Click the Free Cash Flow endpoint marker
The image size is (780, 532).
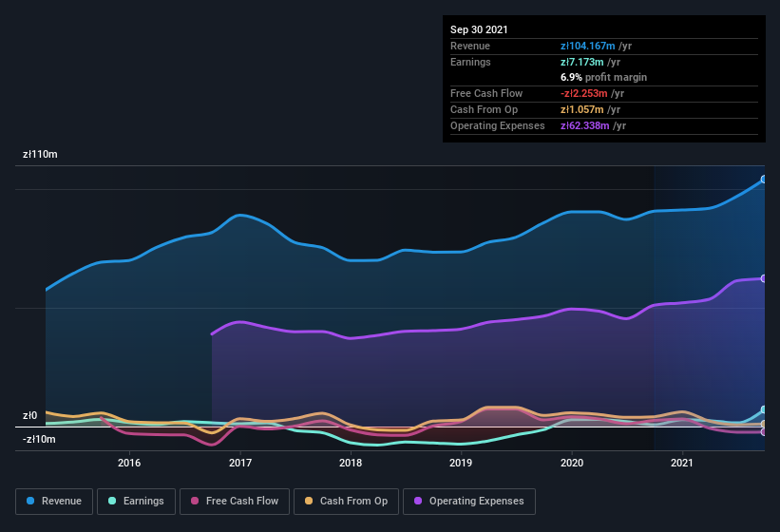(764, 432)
